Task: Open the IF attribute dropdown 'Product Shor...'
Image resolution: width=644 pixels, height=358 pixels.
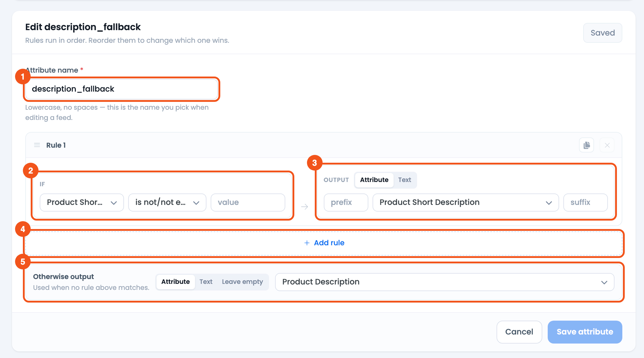Action: pyautogui.click(x=82, y=203)
